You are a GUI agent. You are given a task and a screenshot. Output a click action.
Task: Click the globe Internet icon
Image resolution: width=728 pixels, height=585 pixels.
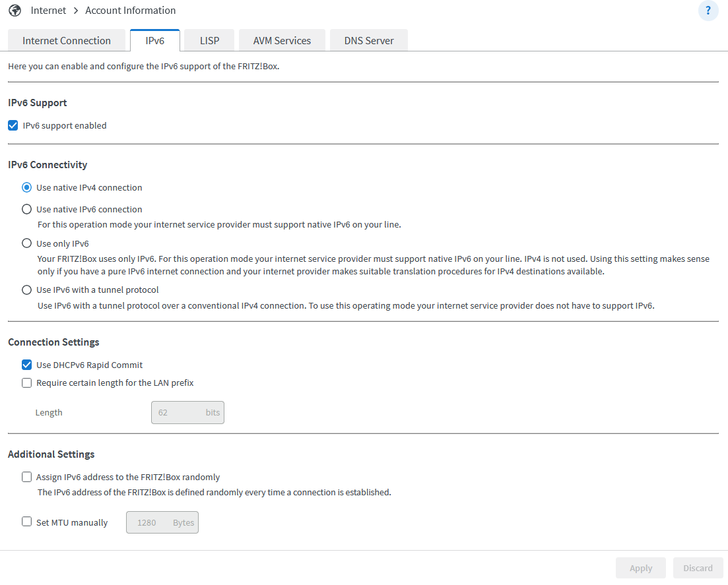pyautogui.click(x=15, y=11)
